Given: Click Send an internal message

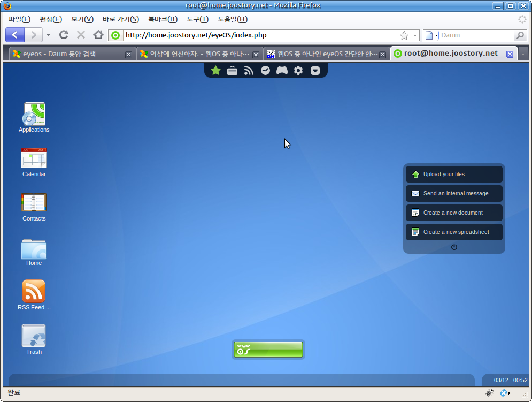Looking at the screenshot, I should pos(454,193).
